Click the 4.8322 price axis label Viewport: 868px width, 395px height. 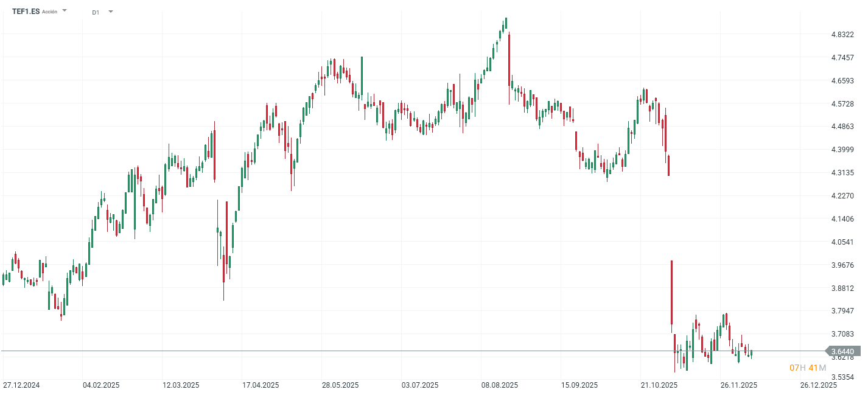pyautogui.click(x=842, y=35)
